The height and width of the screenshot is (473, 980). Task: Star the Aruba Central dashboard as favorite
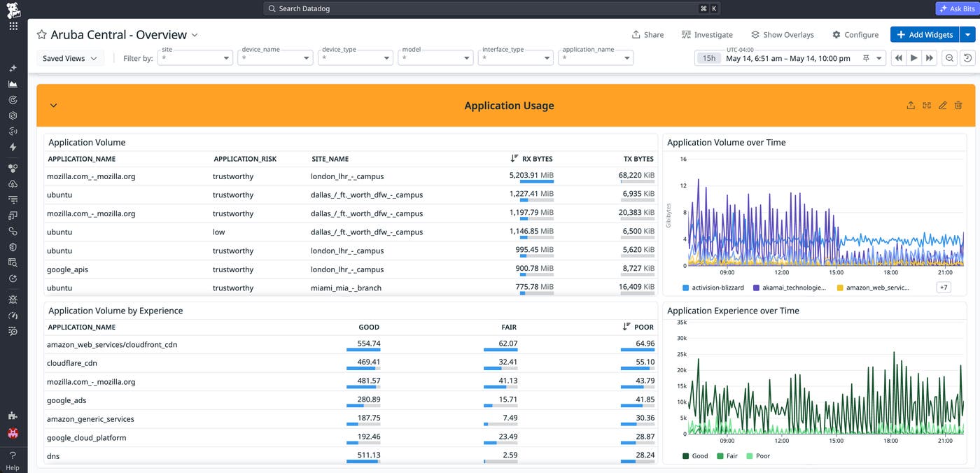click(42, 35)
